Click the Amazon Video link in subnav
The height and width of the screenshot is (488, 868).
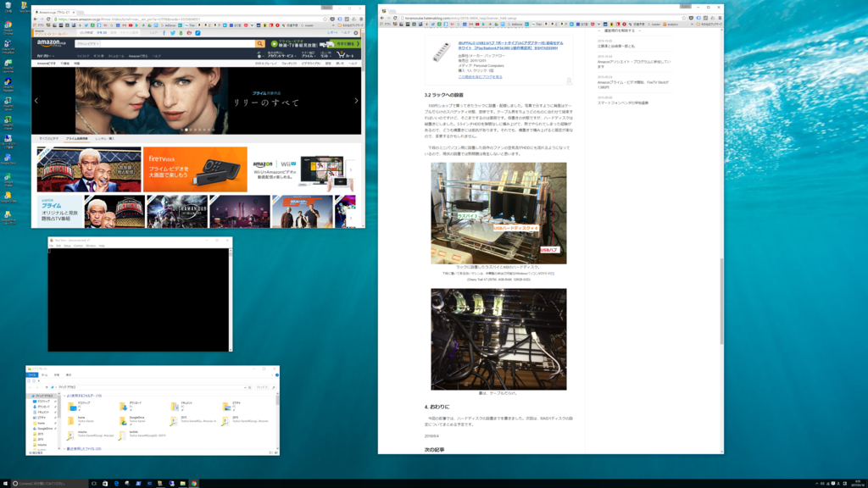(46, 64)
